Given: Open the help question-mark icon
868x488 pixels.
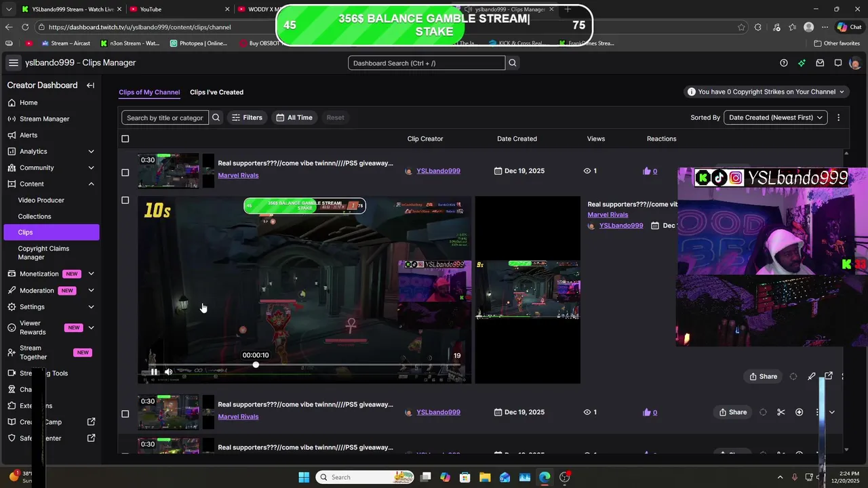Looking at the screenshot, I should [784, 63].
